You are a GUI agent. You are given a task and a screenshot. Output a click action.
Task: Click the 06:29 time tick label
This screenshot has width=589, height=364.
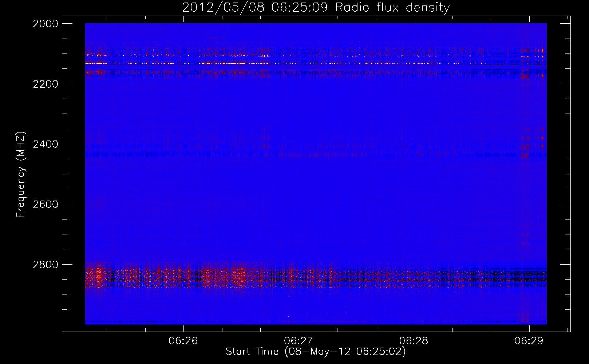[529, 341]
